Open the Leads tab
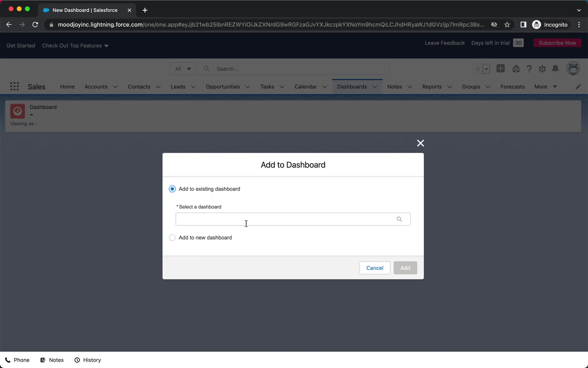 pos(178,87)
